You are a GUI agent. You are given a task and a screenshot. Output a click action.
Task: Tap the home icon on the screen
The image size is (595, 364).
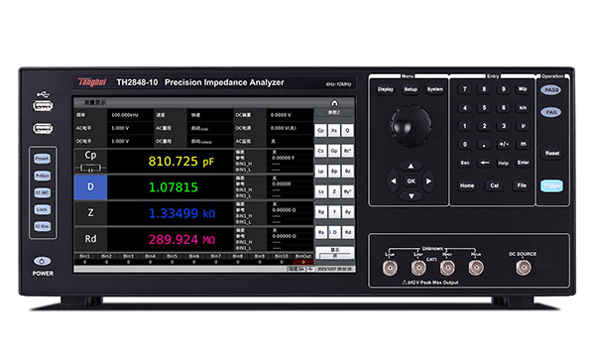[334, 103]
